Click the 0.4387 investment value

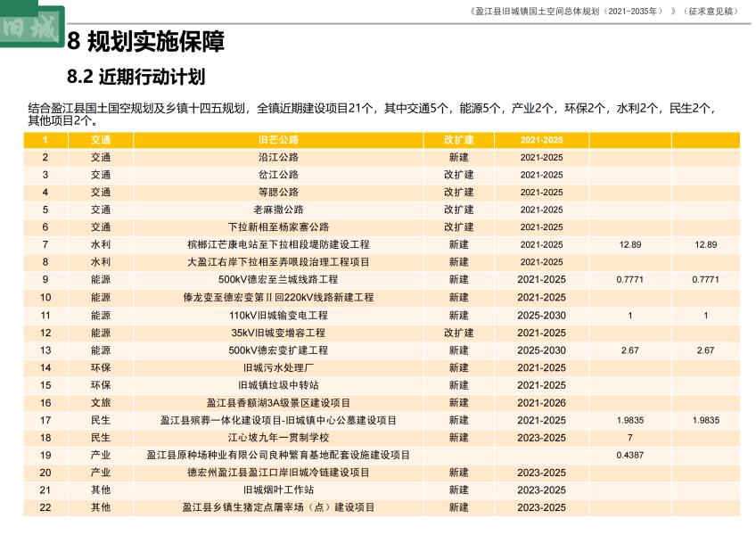pyautogui.click(x=630, y=455)
